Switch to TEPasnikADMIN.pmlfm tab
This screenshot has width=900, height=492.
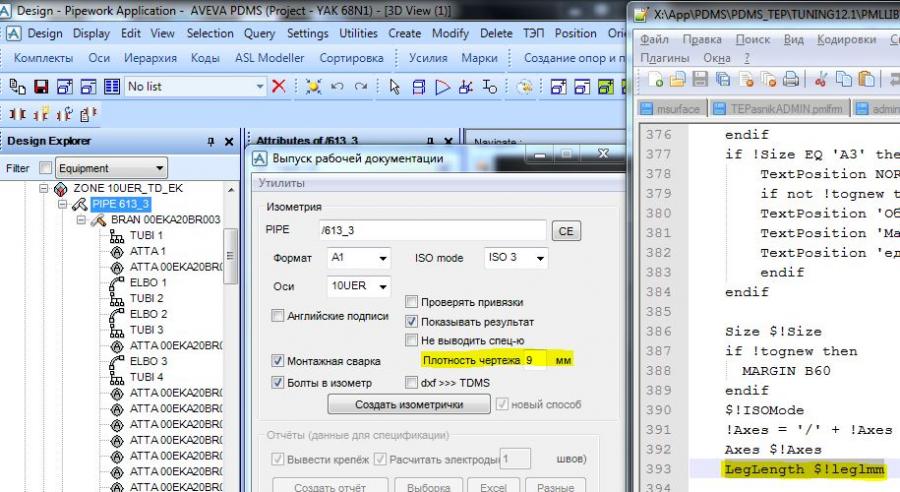tap(779, 109)
